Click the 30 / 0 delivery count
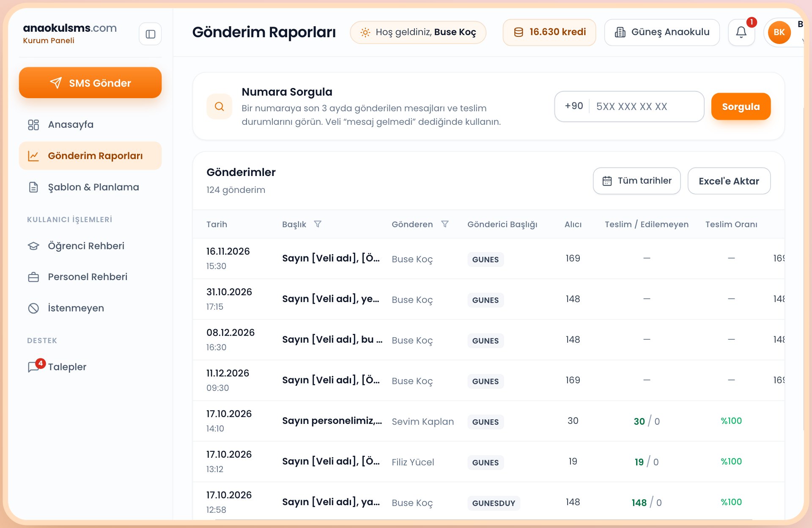 646,421
